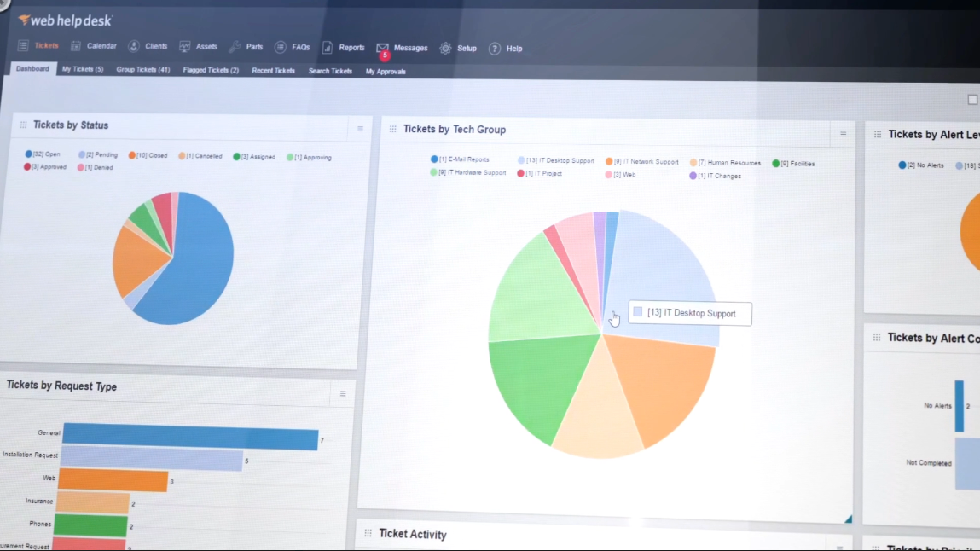The image size is (980, 551).
Task: Click the Setup menu label
Action: (467, 48)
